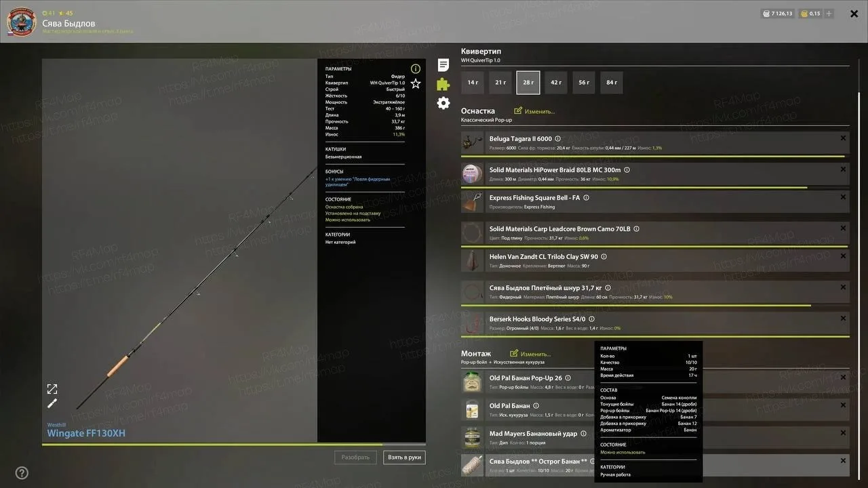Show info for Solid Materials HiPower Braid

click(627, 170)
